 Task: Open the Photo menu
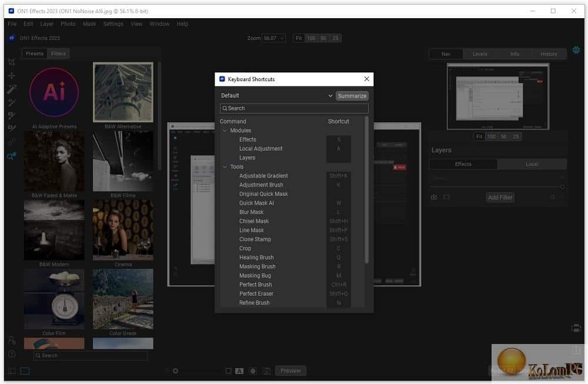click(68, 24)
